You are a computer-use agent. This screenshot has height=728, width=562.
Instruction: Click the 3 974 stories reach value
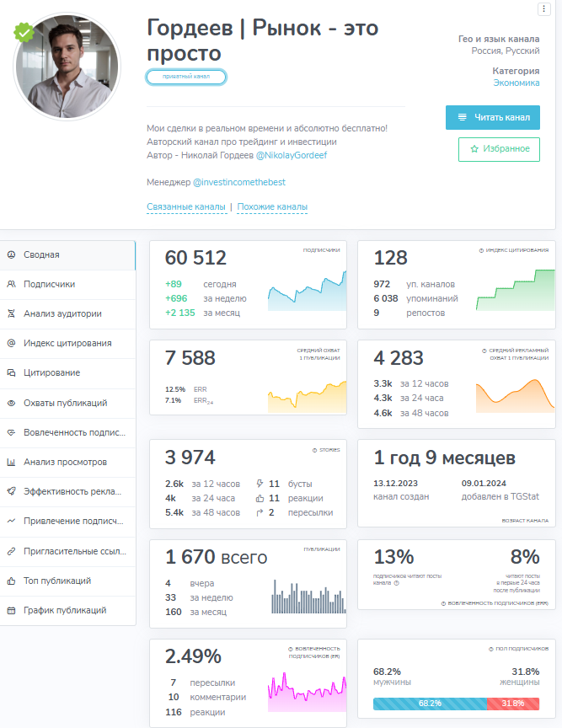point(190,458)
